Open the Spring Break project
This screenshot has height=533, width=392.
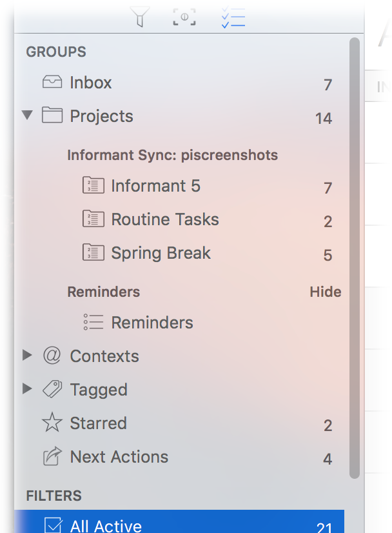pos(161,253)
